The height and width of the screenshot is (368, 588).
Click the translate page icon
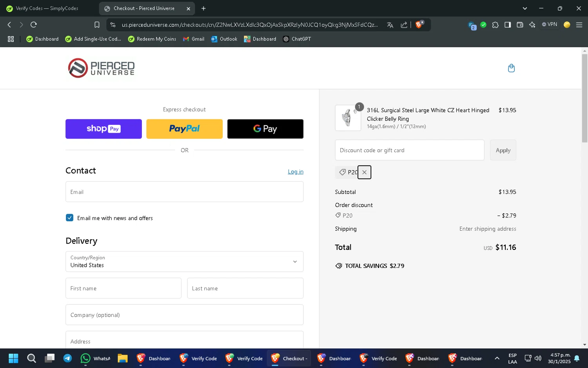point(390,25)
